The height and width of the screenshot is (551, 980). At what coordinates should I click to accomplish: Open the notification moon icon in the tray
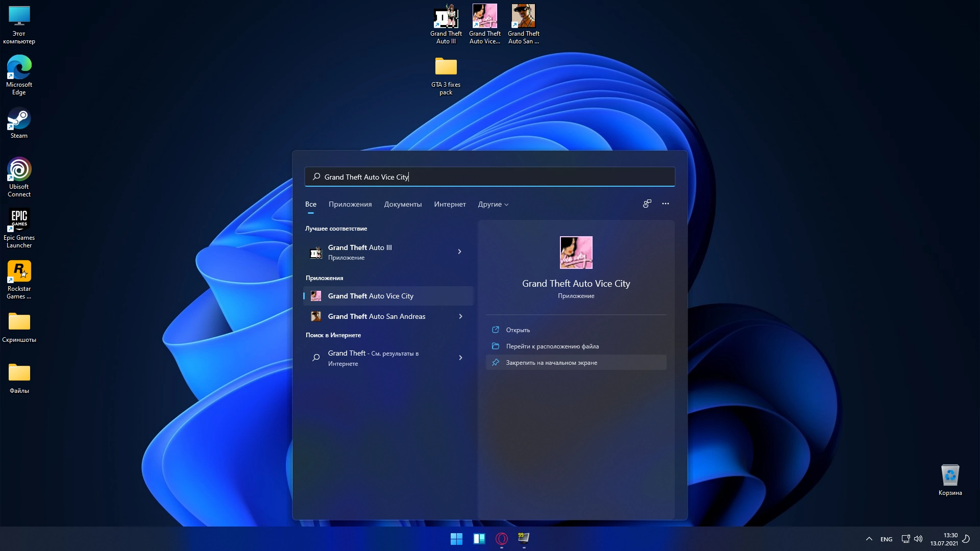pos(966,539)
